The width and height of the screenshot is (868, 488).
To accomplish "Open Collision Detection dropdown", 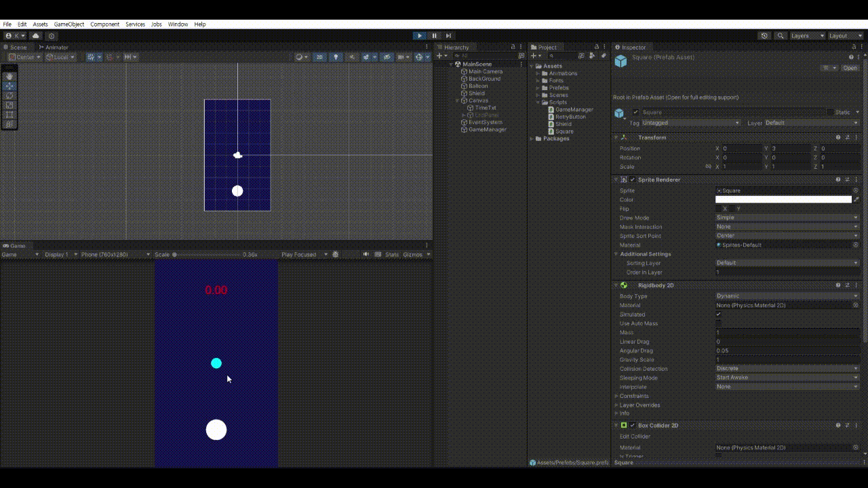I will click(x=787, y=369).
